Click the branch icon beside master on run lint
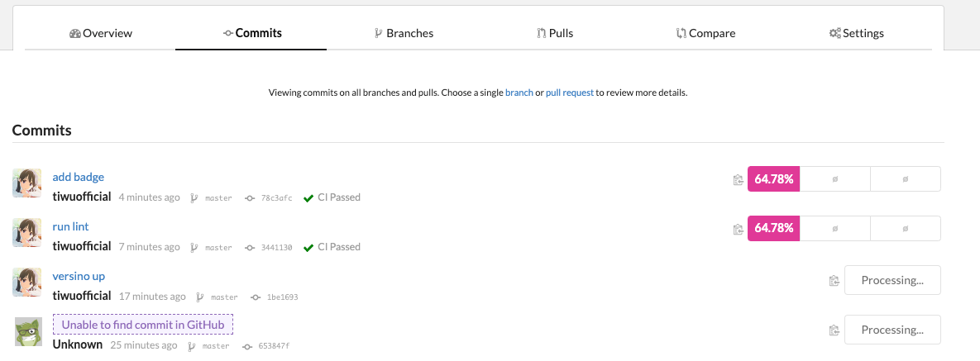 point(194,247)
